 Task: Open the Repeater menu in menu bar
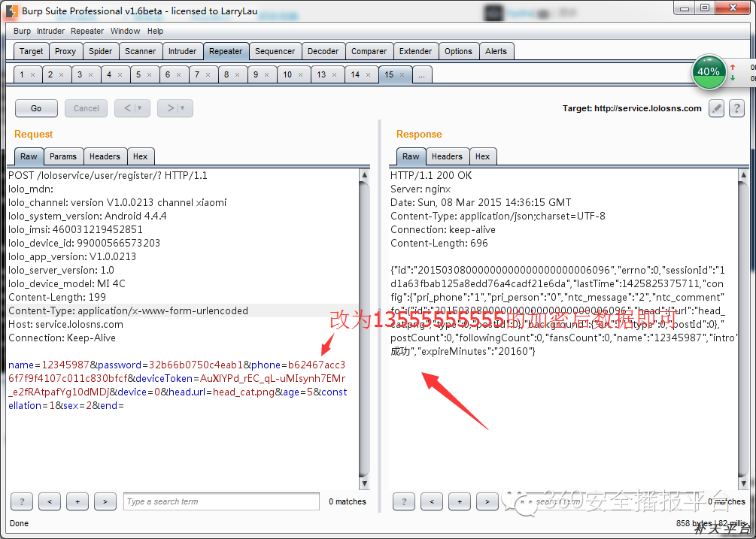(87, 31)
